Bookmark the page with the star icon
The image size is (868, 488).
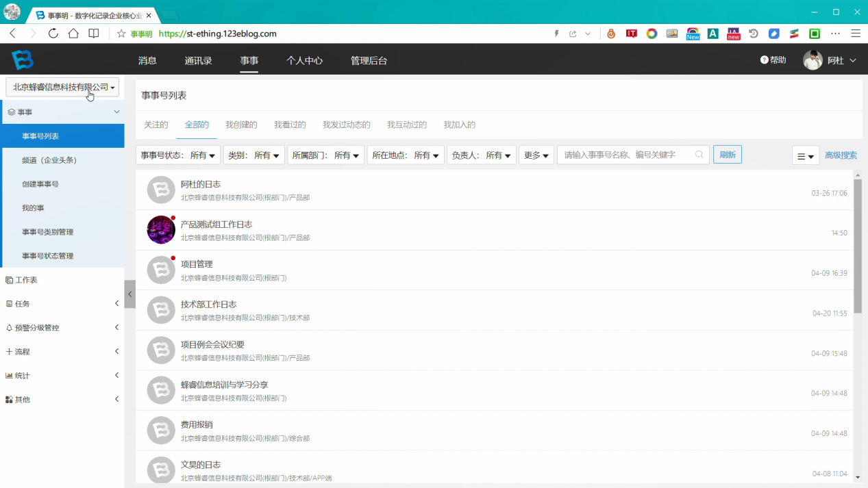pyautogui.click(x=121, y=34)
